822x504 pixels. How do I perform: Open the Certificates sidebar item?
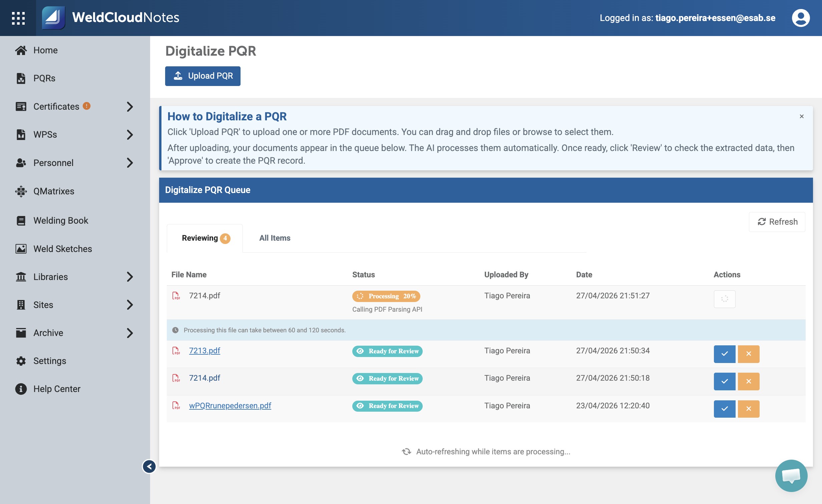pyautogui.click(x=56, y=107)
